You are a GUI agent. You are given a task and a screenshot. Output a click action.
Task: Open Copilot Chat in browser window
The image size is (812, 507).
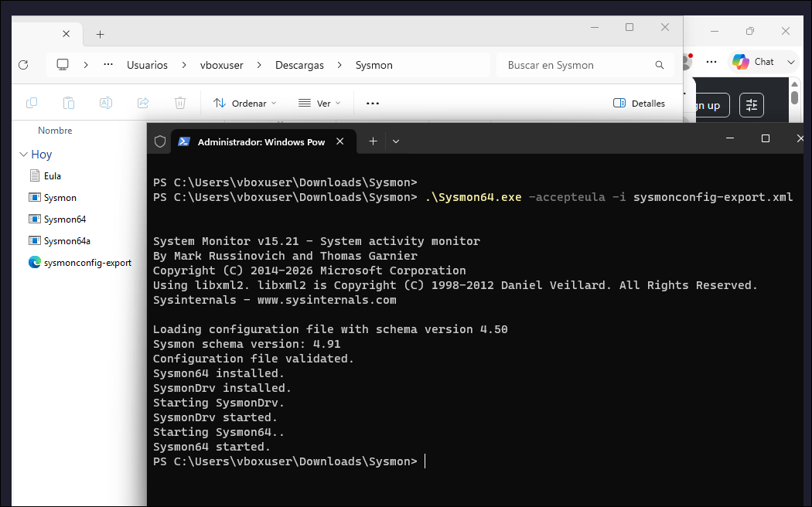(x=754, y=62)
